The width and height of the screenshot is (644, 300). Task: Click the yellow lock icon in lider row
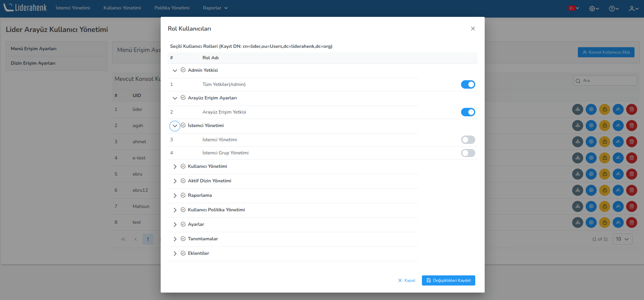(x=605, y=109)
